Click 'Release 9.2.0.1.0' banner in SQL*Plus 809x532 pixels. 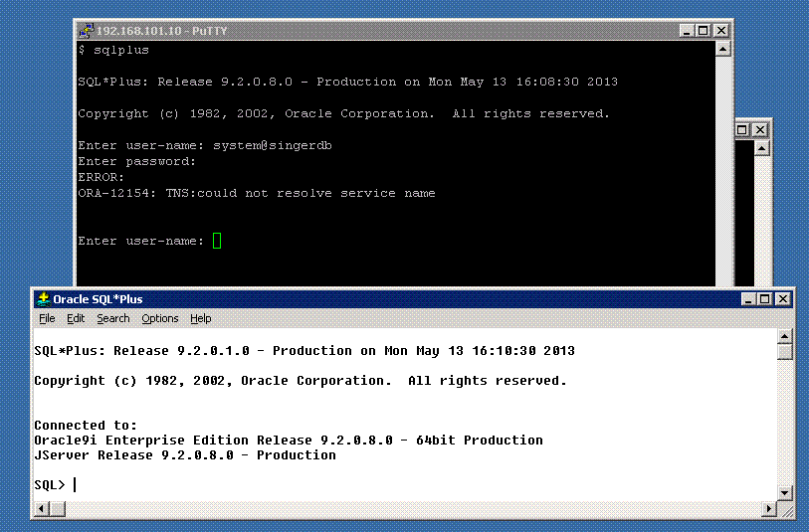click(x=304, y=351)
